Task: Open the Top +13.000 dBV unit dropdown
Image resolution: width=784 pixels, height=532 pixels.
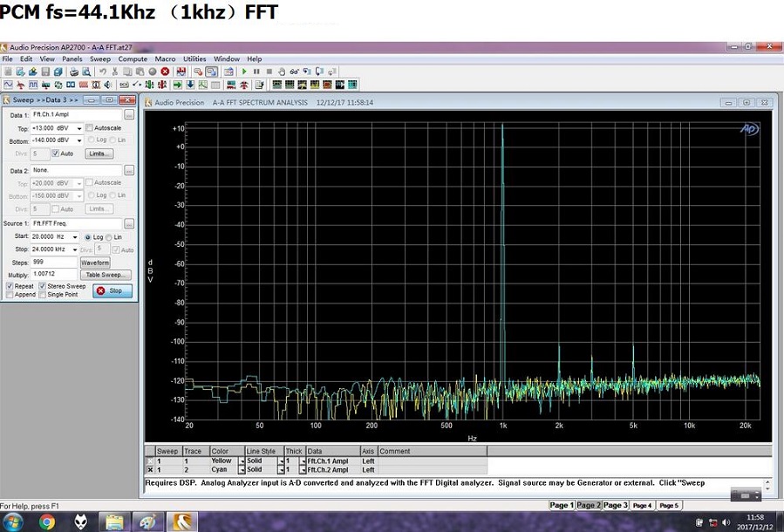Action: click(x=79, y=128)
